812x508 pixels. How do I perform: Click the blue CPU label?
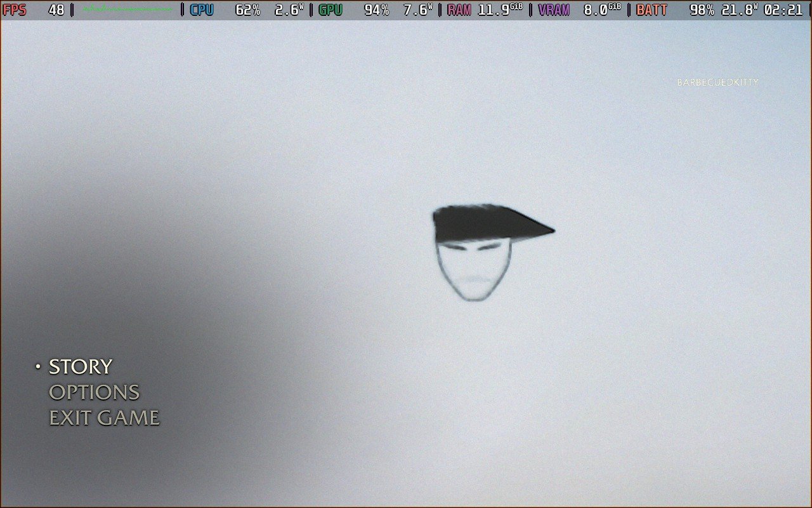pyautogui.click(x=202, y=10)
